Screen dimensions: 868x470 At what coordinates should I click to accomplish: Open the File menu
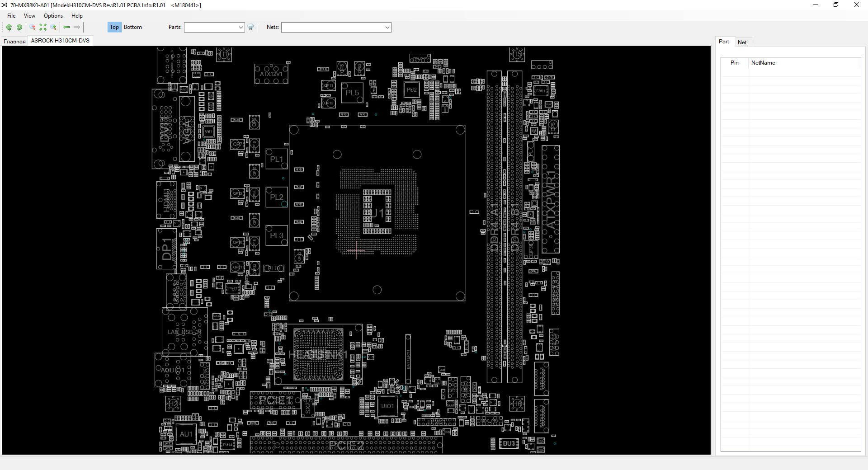tap(11, 16)
